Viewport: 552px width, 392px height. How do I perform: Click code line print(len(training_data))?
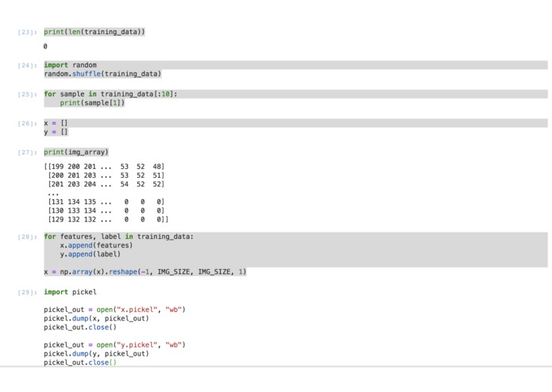tap(95, 32)
